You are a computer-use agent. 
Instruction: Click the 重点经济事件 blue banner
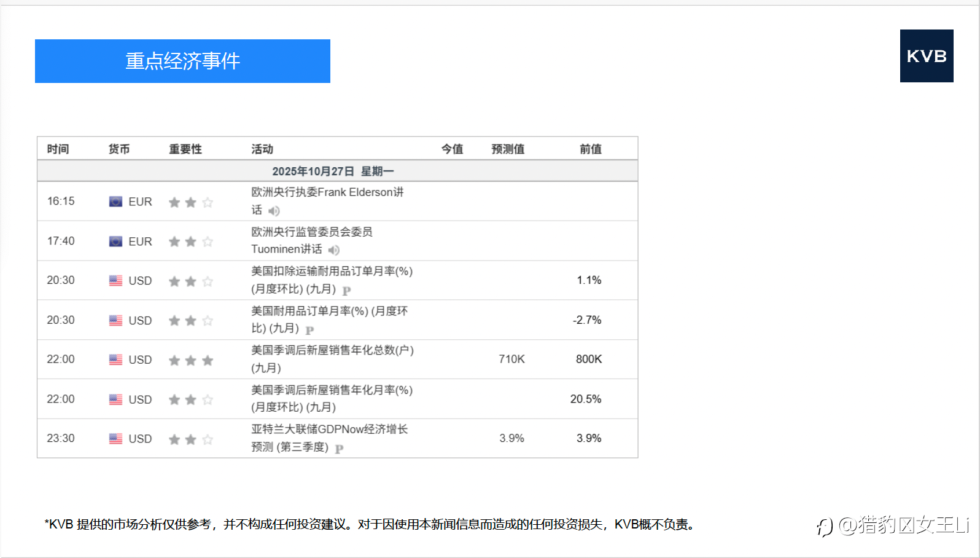pos(182,61)
